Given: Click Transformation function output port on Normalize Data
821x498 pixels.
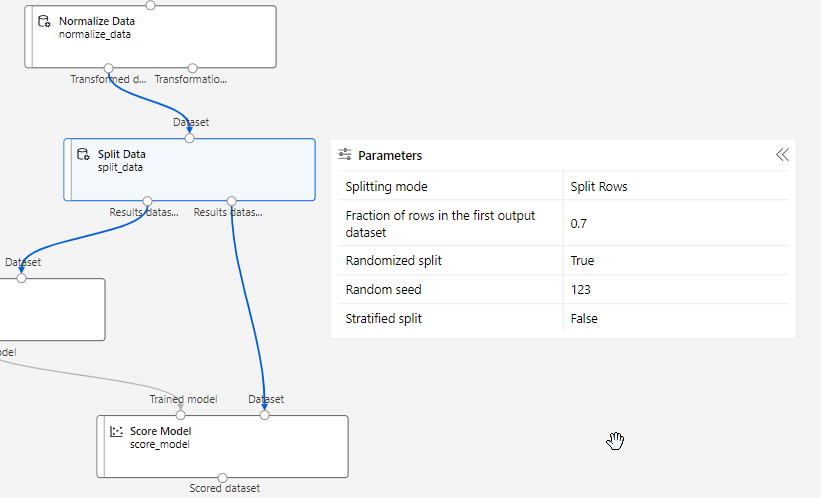Looking at the screenshot, I should 192,68.
